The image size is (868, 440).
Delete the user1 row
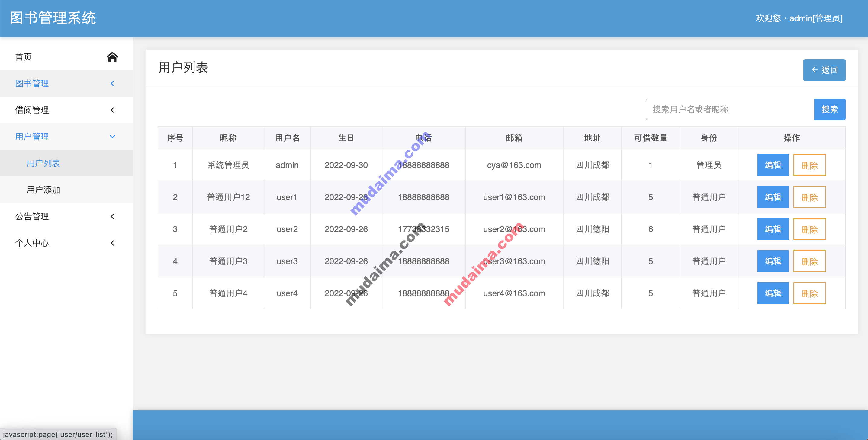pos(809,197)
